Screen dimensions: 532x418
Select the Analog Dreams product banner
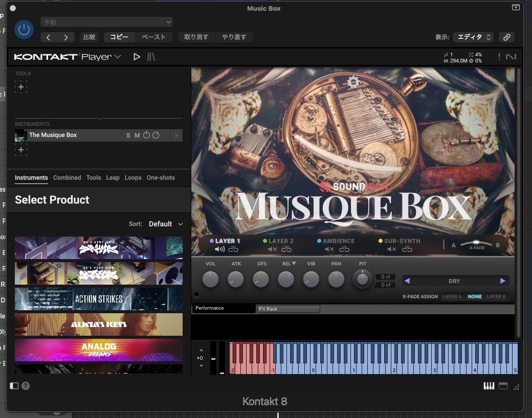point(99,350)
